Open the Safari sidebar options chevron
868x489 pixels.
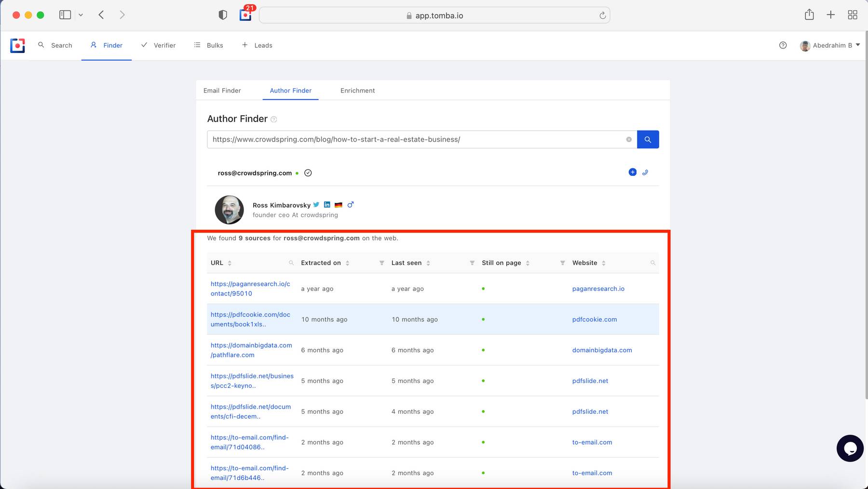click(81, 15)
